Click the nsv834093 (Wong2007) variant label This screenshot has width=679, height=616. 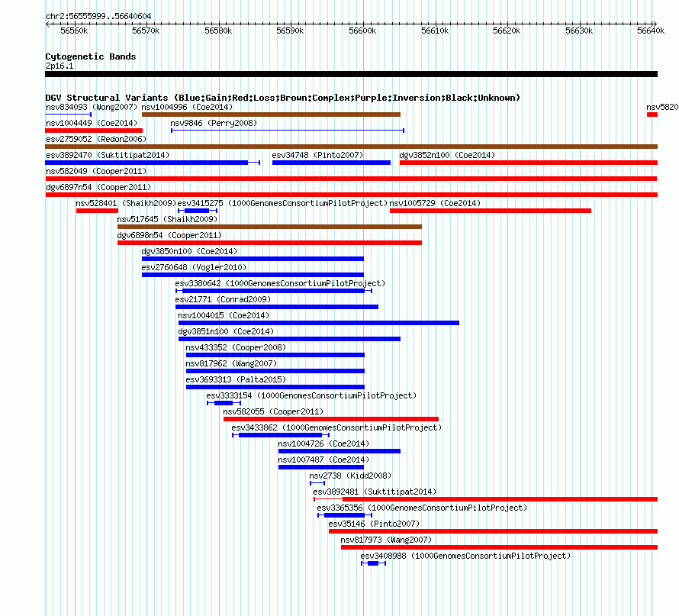[x=92, y=107]
